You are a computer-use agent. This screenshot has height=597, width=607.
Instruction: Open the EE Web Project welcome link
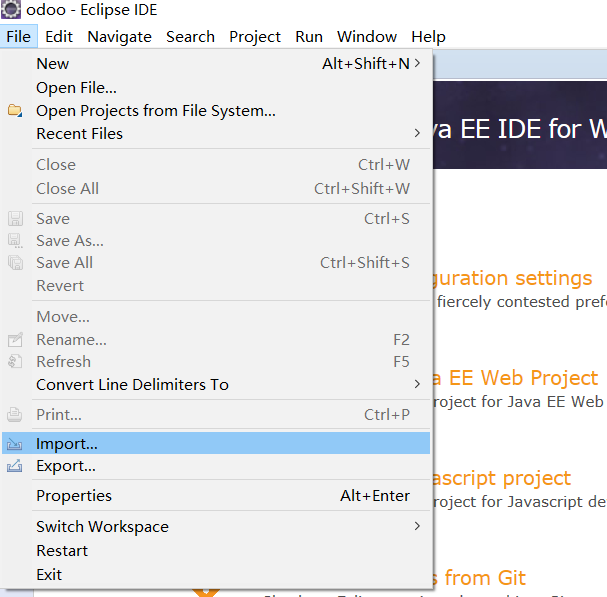[x=516, y=378]
